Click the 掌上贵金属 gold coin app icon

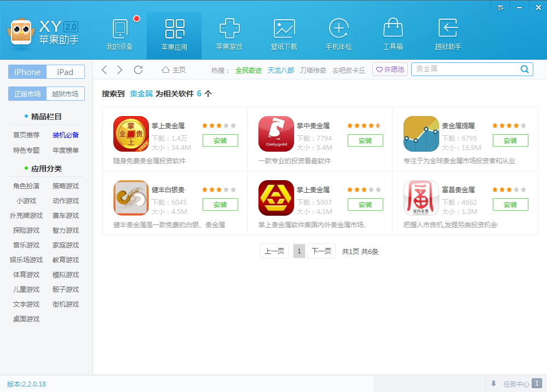131,134
